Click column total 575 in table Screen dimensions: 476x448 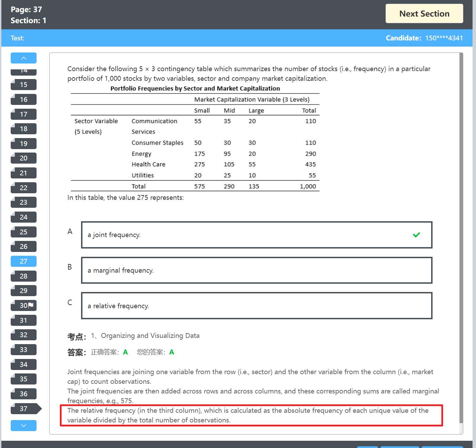199,186
